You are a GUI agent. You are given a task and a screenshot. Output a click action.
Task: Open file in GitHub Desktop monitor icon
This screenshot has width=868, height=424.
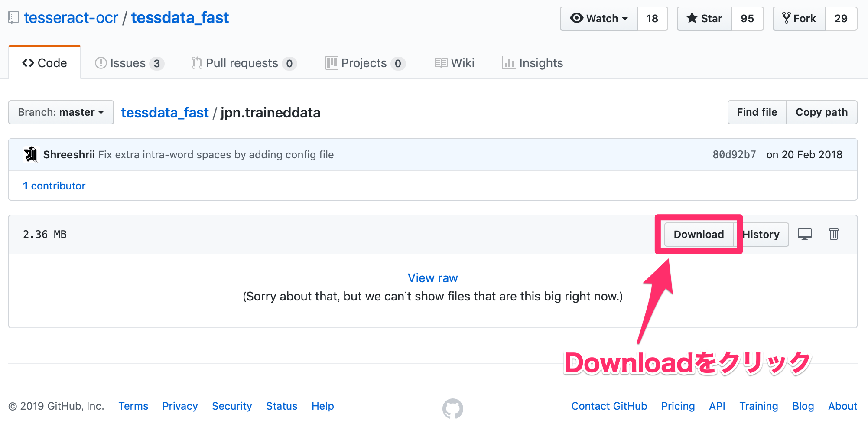point(805,234)
